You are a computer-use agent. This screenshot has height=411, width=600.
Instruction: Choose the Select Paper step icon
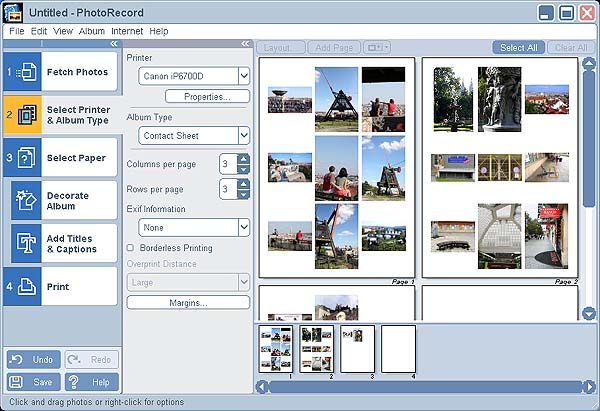click(x=27, y=158)
